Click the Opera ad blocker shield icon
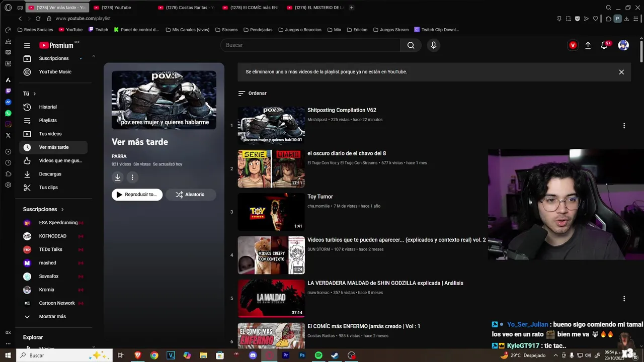 click(x=577, y=19)
